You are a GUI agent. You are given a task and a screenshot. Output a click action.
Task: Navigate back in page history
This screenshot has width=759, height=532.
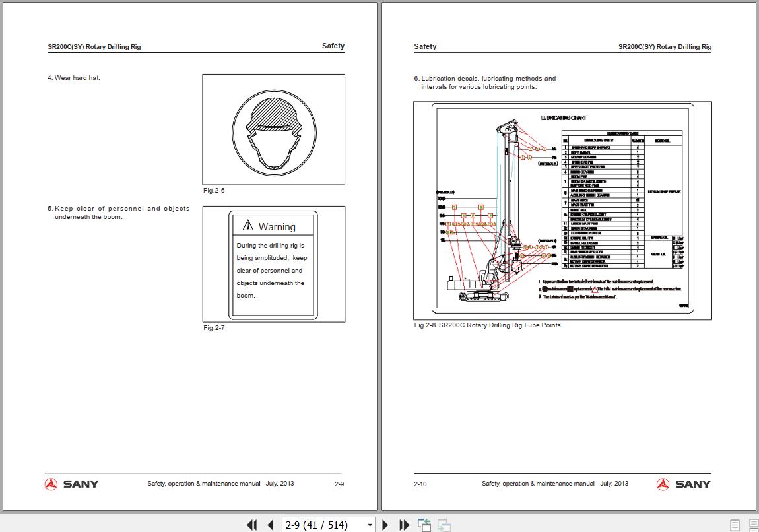(424, 525)
